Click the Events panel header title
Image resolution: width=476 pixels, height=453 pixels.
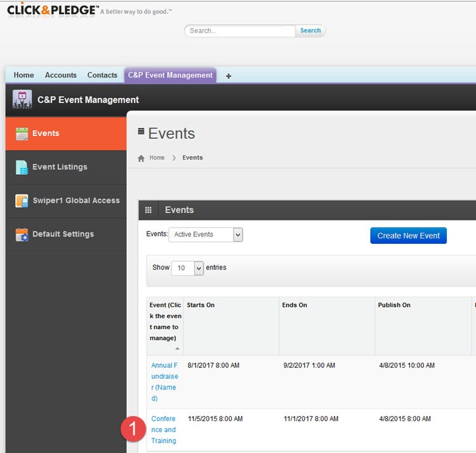pyautogui.click(x=179, y=210)
